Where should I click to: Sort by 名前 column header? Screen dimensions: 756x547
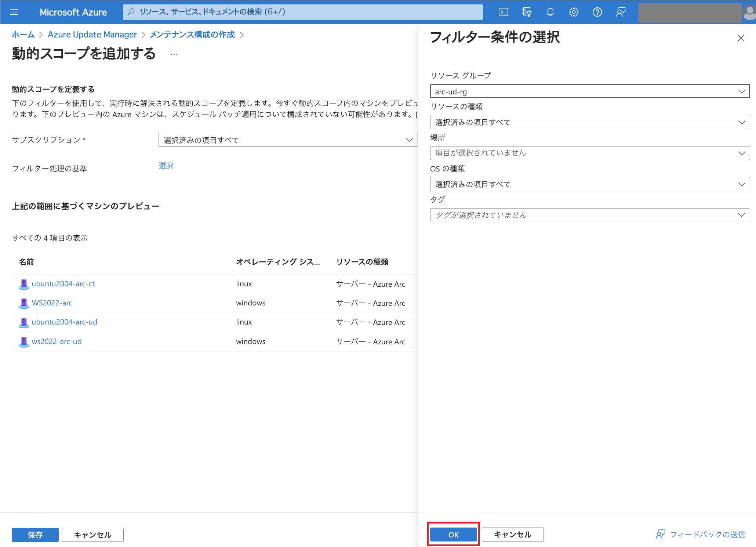[x=26, y=262]
